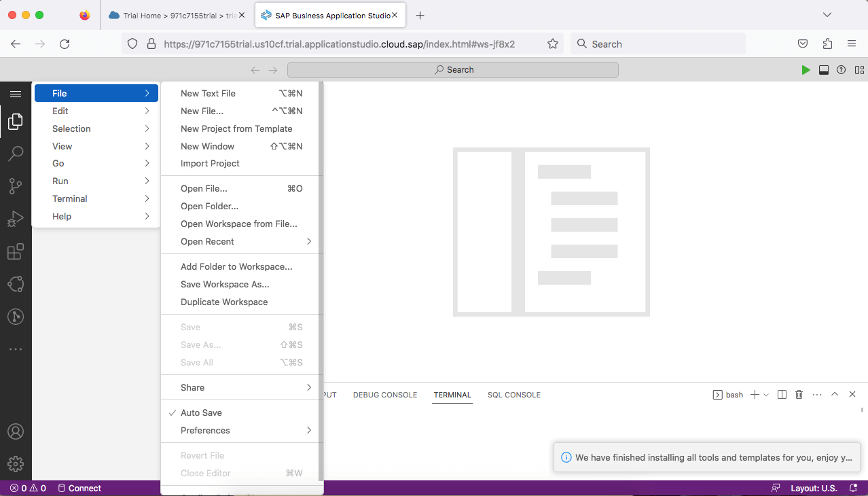The width and height of the screenshot is (868, 496).
Task: Go forward in editor navigation arrow
Action: tap(273, 70)
